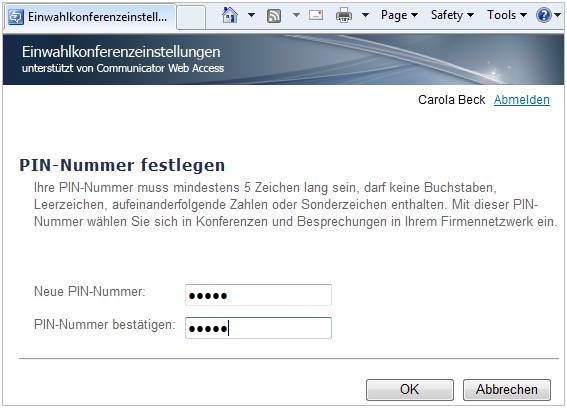Focus the Neue PIN-Nummer field
The image size is (567, 408).
point(258,295)
